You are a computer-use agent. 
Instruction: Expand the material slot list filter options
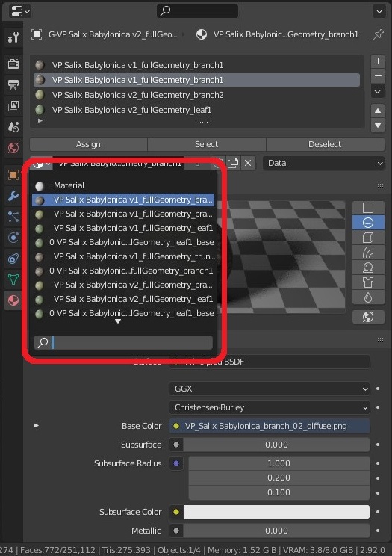(x=40, y=120)
